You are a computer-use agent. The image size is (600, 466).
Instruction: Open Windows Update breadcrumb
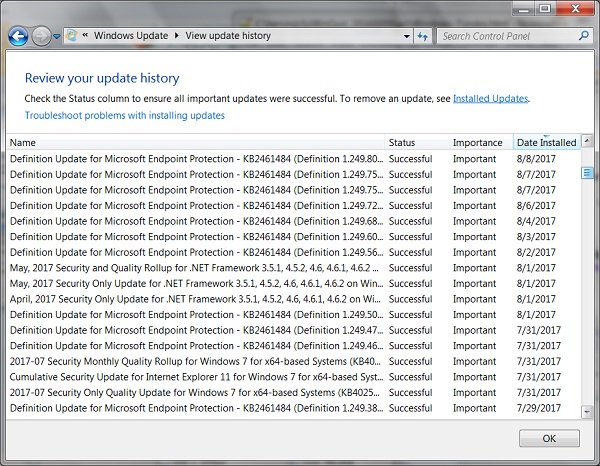(131, 36)
